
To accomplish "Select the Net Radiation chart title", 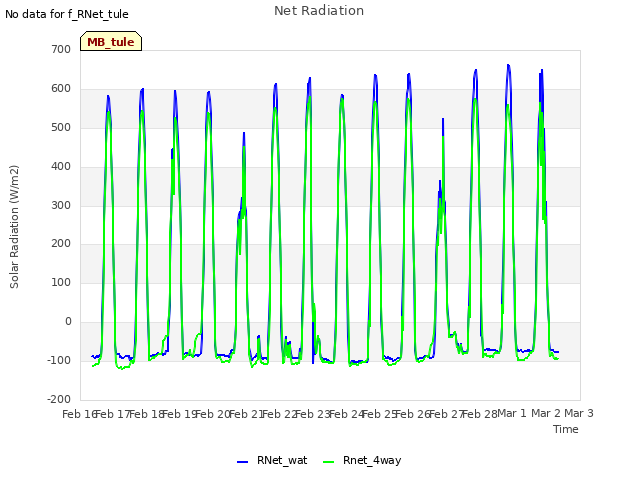I will (x=319, y=11).
